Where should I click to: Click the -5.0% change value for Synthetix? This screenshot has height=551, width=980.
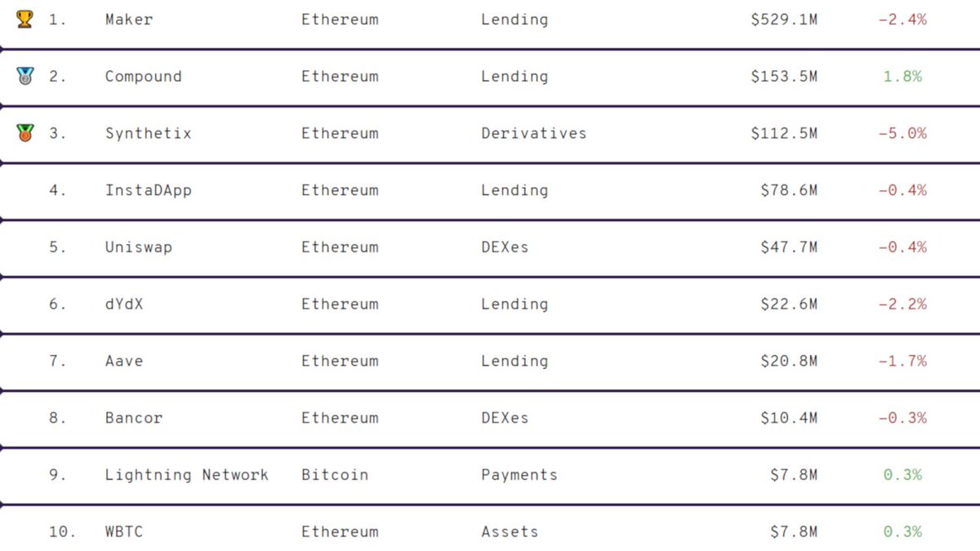902,133
